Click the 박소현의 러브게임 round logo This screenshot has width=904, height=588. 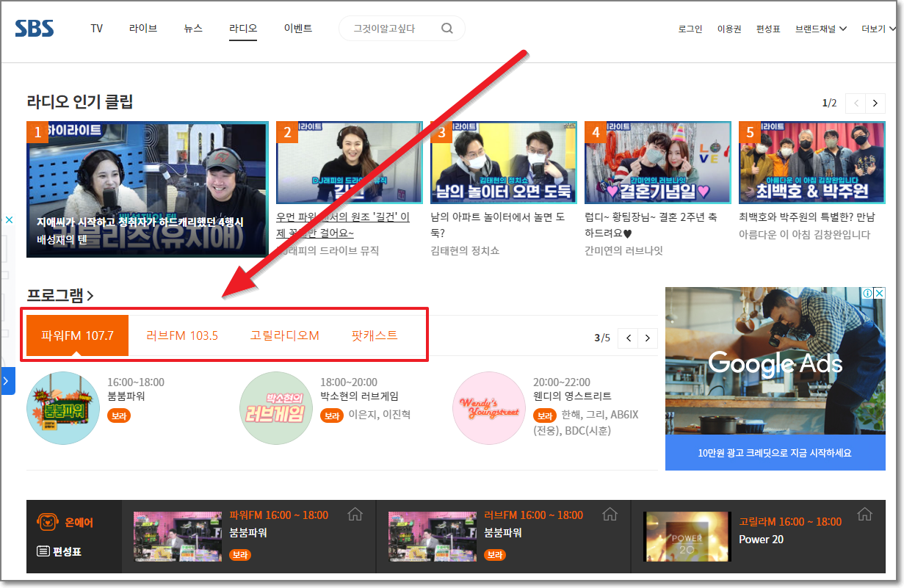[276, 408]
